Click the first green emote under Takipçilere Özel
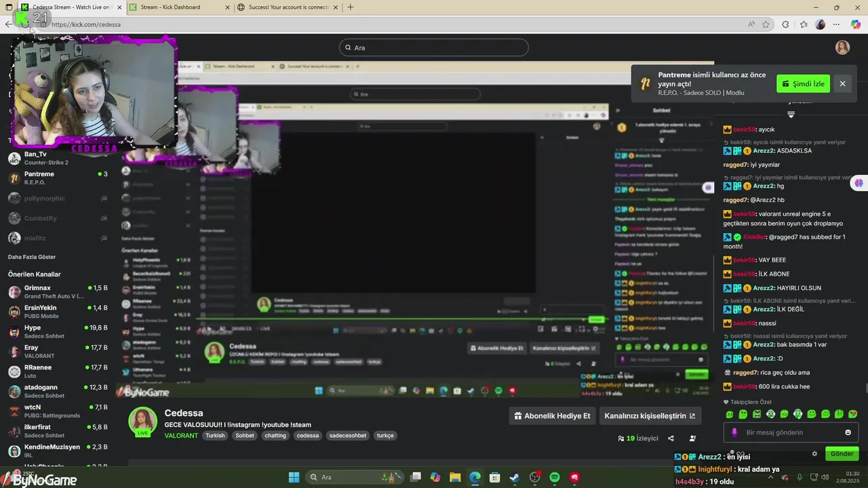The height and width of the screenshot is (488, 868). (x=730, y=414)
